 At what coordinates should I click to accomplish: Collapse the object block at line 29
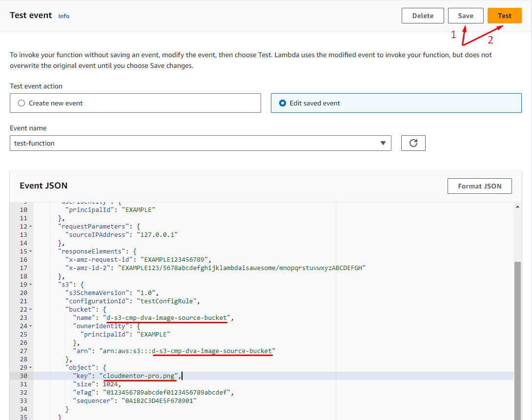[31, 368]
